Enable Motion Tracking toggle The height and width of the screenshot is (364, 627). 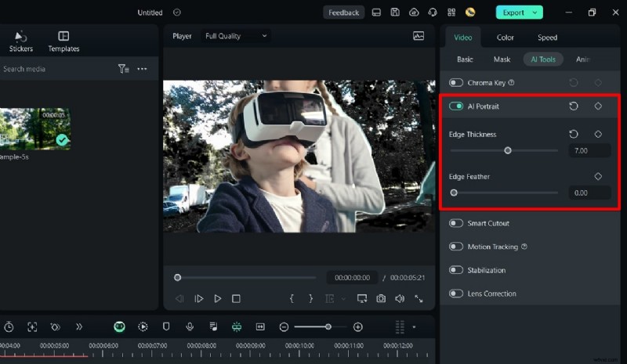456,247
